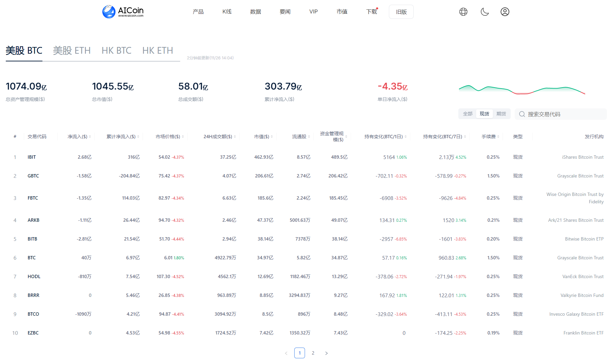Image resolution: width=612 pixels, height=364 pixels.
Task: Switch to the 美股 BTC tab
Action: pyautogui.click(x=24, y=51)
